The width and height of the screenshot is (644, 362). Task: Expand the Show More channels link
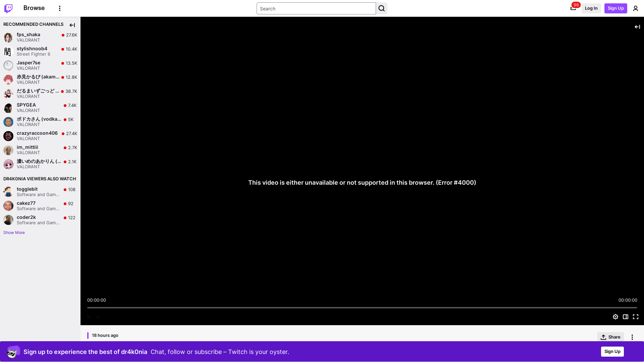click(14, 232)
